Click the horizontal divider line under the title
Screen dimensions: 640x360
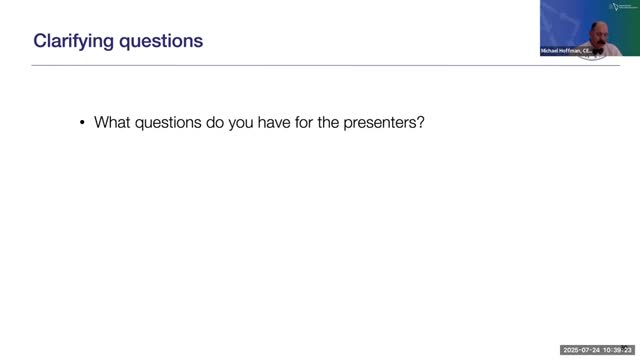(326, 65)
